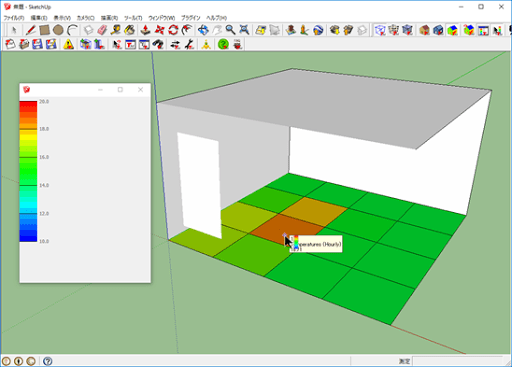The width and height of the screenshot is (512, 367).
Task: Select the Rectangle drawing tool
Action: pyautogui.click(x=44, y=30)
